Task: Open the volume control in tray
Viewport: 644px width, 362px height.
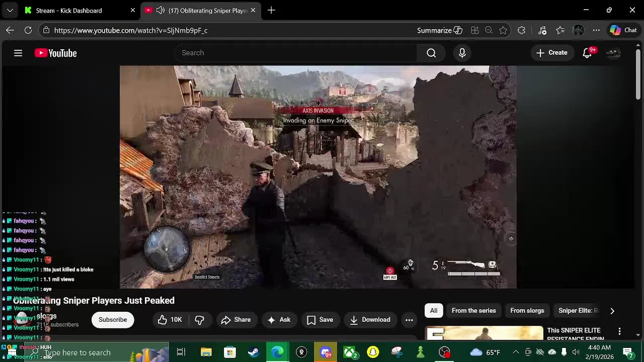Action: [576, 352]
